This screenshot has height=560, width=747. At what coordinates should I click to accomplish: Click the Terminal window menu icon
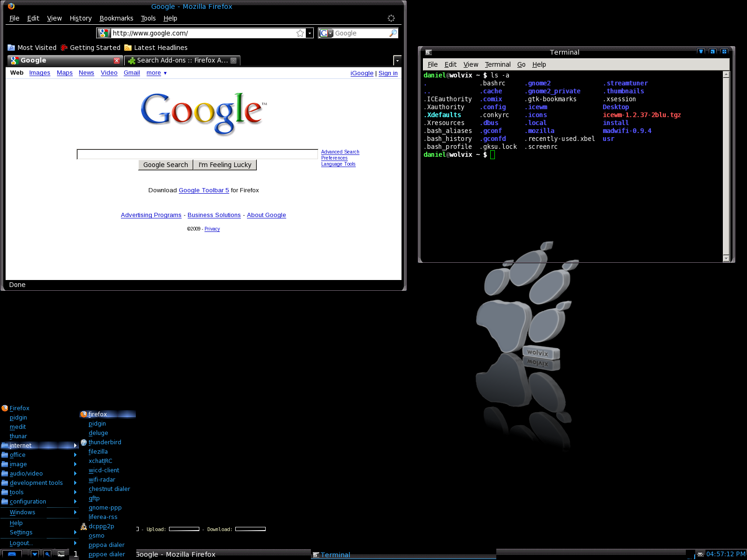pyautogui.click(x=429, y=52)
